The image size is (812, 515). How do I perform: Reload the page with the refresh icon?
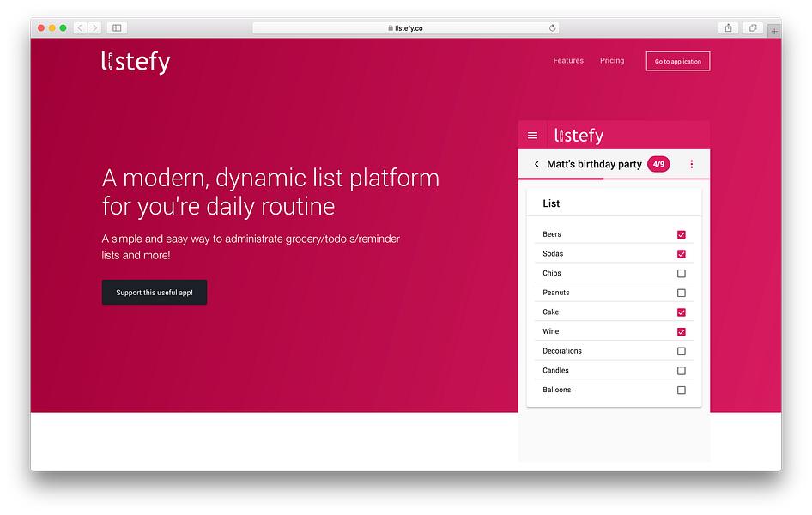[553, 28]
